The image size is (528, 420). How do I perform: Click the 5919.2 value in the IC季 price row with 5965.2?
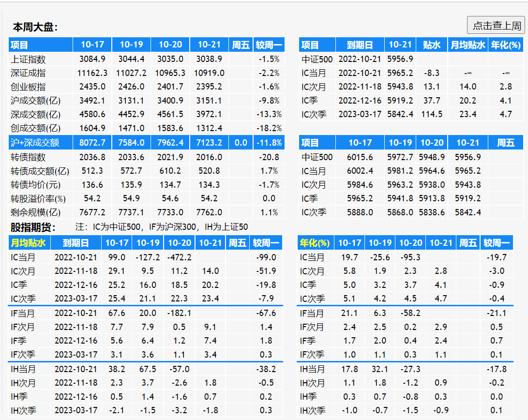(468, 198)
